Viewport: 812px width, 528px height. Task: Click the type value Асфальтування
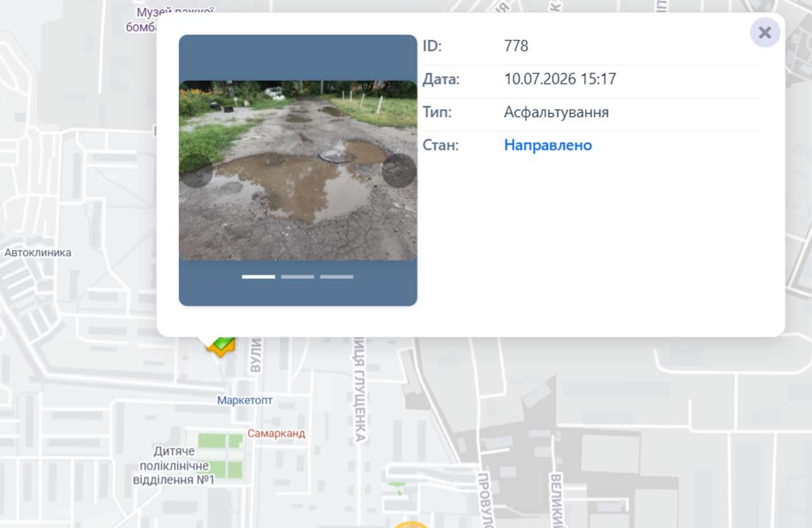pos(556,112)
